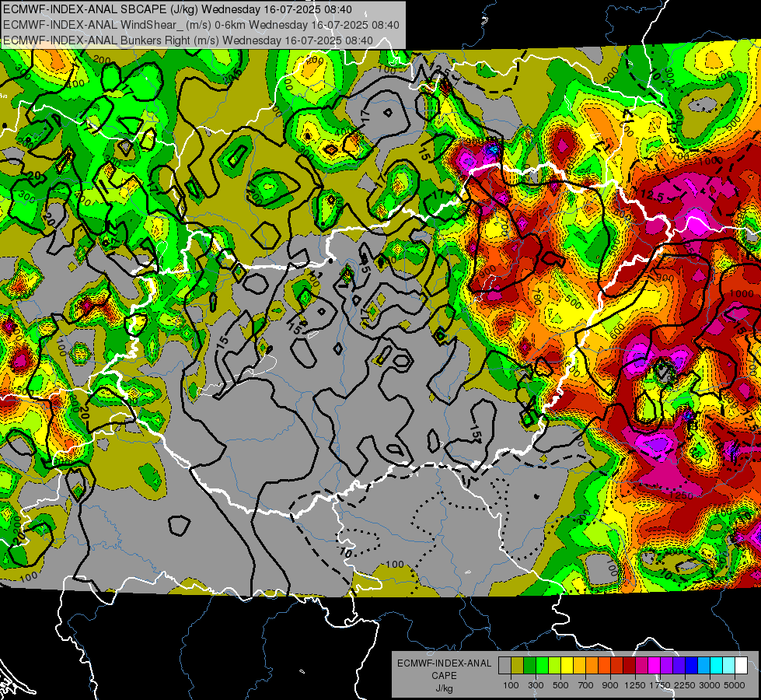The width and height of the screenshot is (761, 700).
Task: Click the 700 label under legend
Action: tap(586, 685)
